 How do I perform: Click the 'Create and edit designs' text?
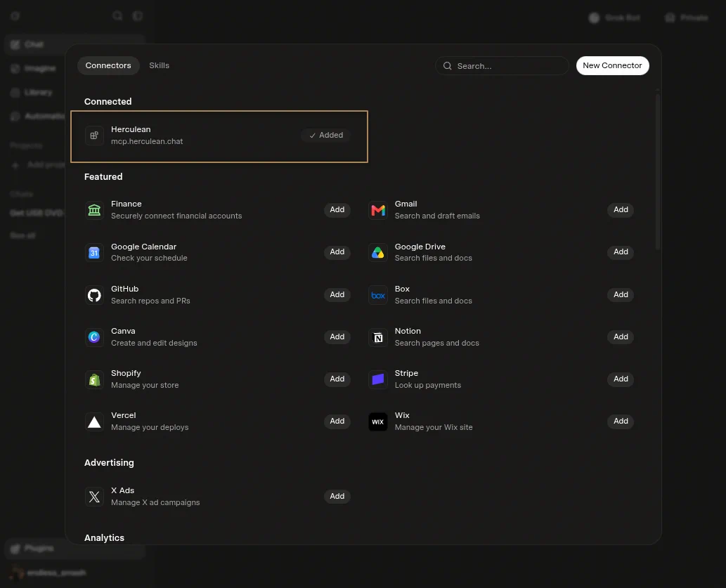pyautogui.click(x=154, y=343)
